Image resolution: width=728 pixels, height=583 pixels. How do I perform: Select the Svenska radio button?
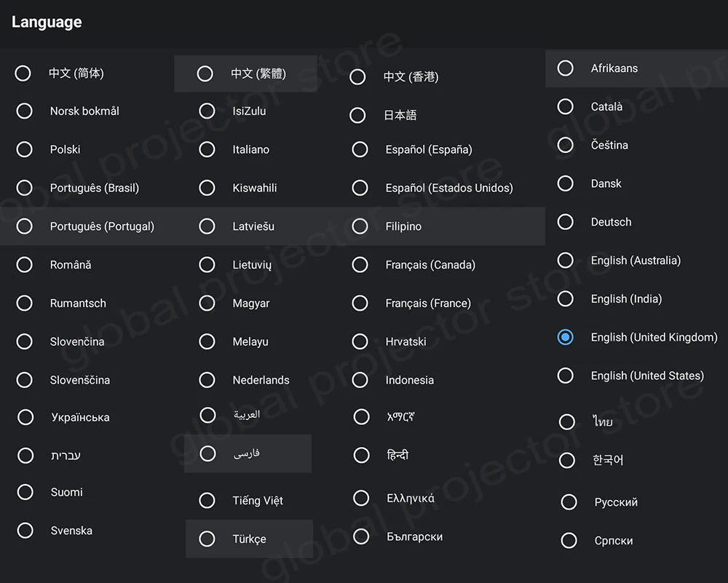pos(25,531)
